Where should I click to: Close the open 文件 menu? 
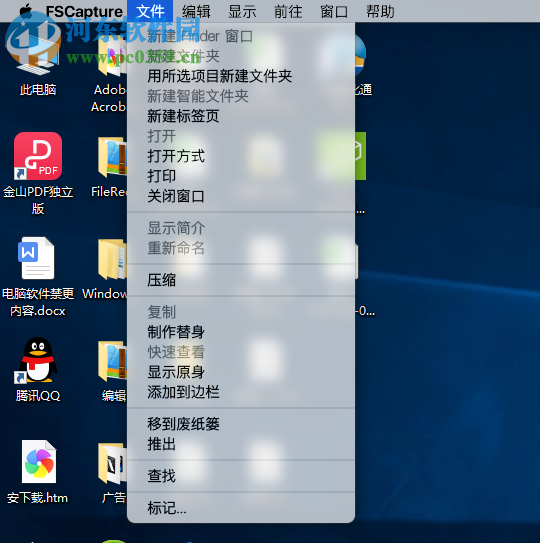150,11
